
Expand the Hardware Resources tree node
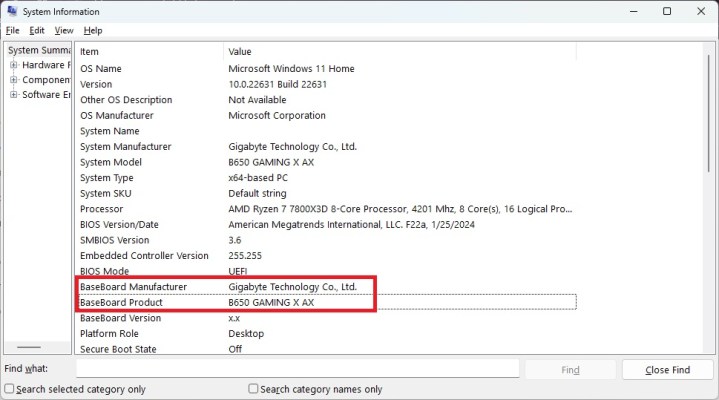(x=14, y=65)
